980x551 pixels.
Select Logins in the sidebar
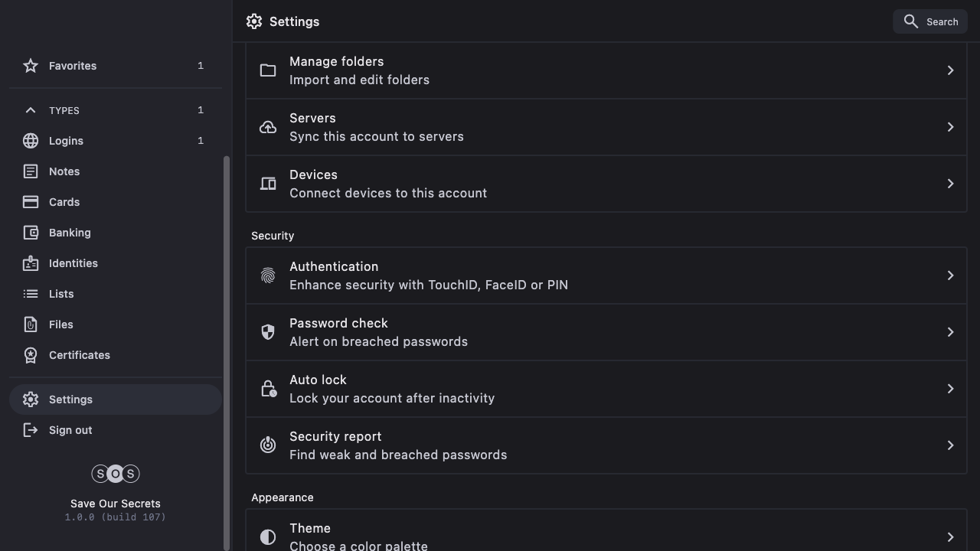point(66,141)
